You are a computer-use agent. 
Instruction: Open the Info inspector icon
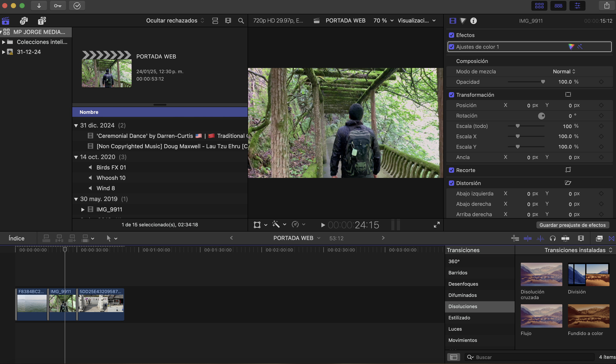coord(473,21)
